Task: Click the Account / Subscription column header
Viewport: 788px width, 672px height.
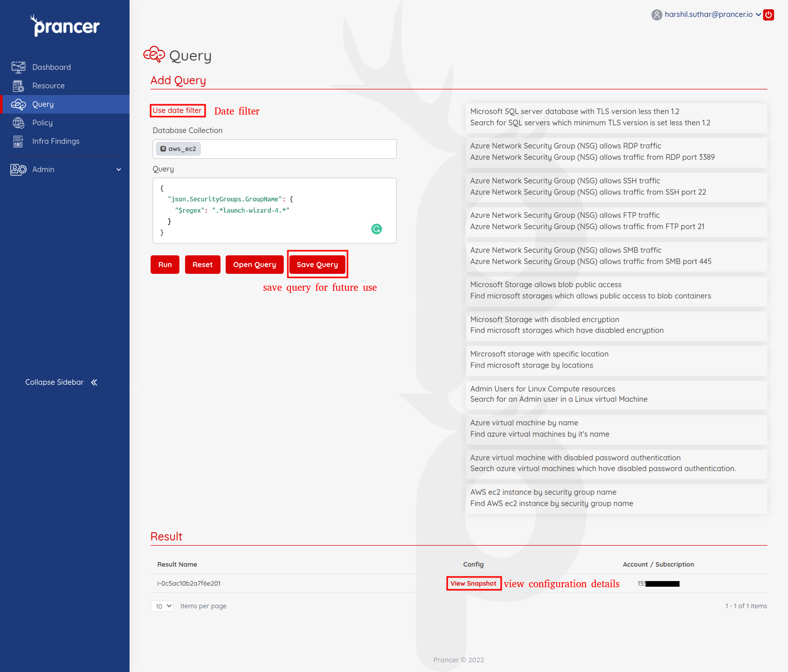Action: 658,565
